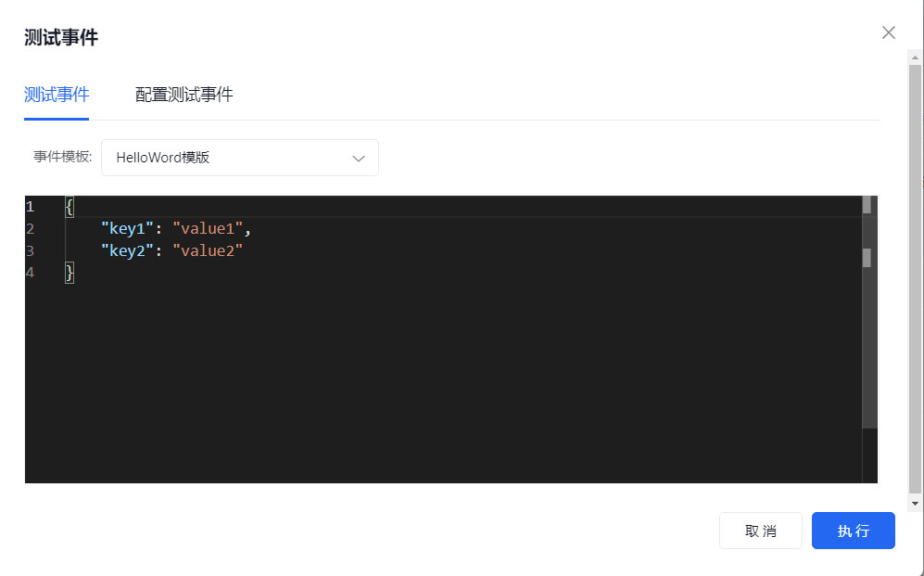Click the dialog's vertical scrollbar track
This screenshot has height=576, width=924.
pyautogui.click(x=915, y=280)
